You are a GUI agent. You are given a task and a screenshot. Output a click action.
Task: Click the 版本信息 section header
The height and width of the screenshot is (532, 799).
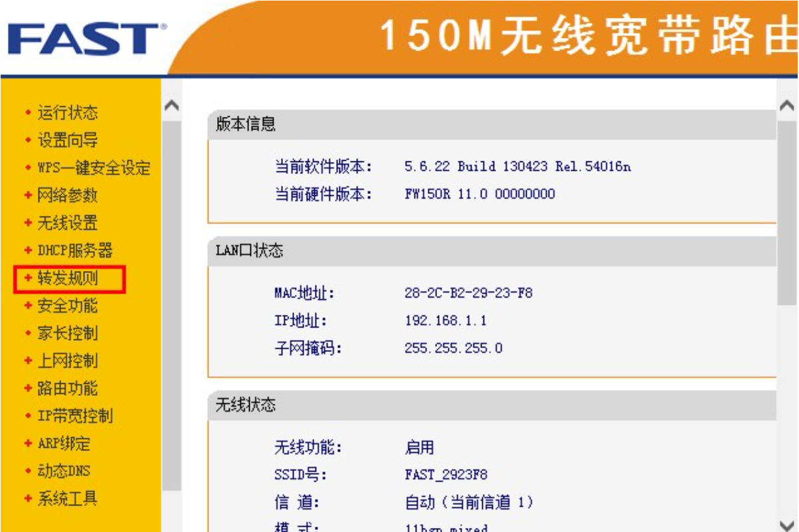246,124
